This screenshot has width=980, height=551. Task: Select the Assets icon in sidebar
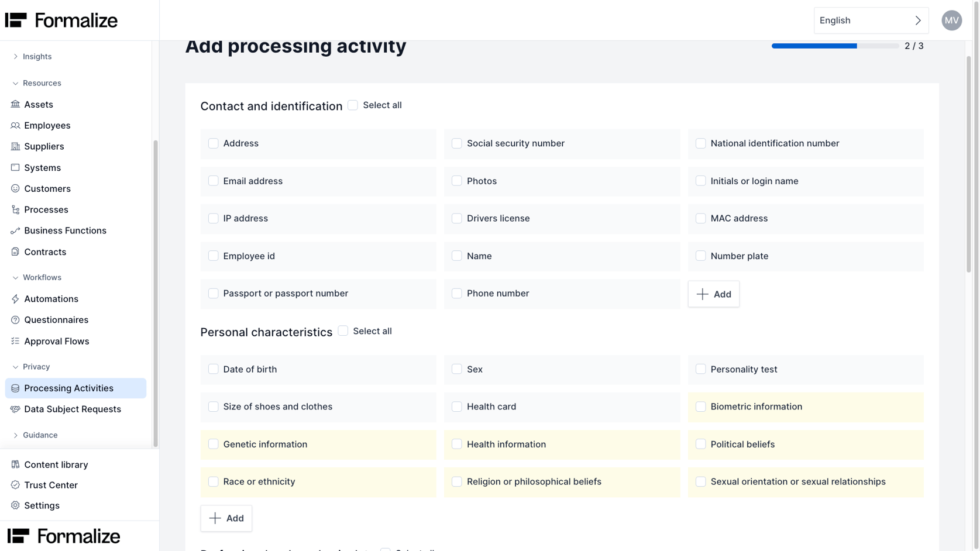tap(16, 104)
